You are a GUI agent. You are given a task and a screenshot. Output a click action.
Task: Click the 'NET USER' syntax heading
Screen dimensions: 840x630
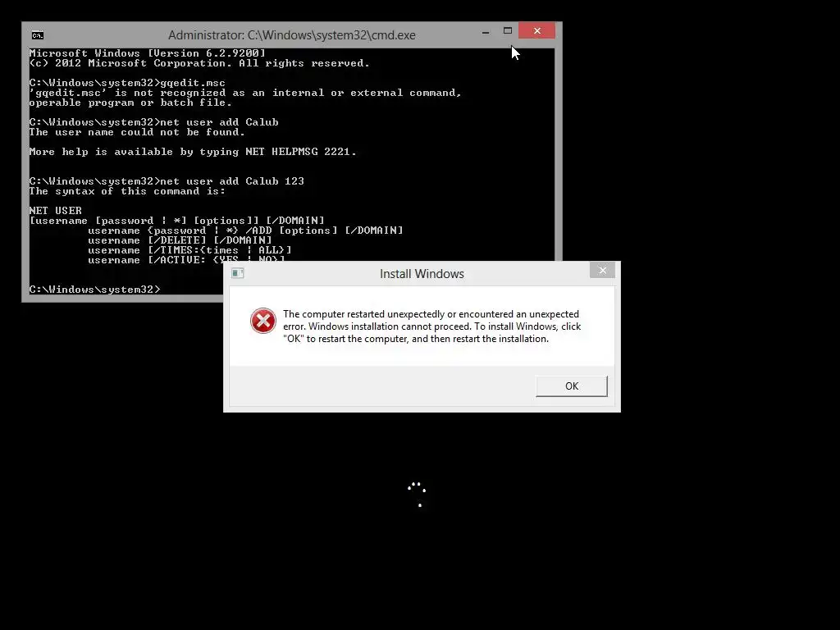click(56, 211)
